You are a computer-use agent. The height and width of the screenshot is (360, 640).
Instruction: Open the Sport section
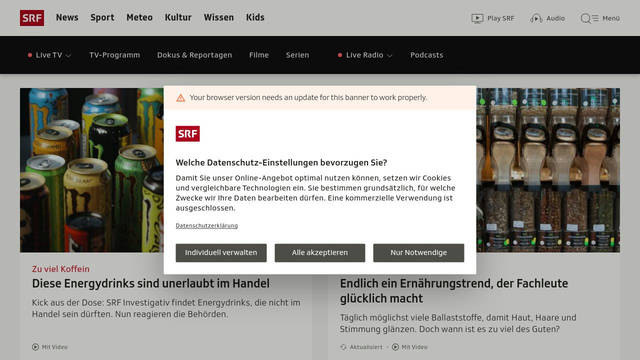(x=102, y=18)
